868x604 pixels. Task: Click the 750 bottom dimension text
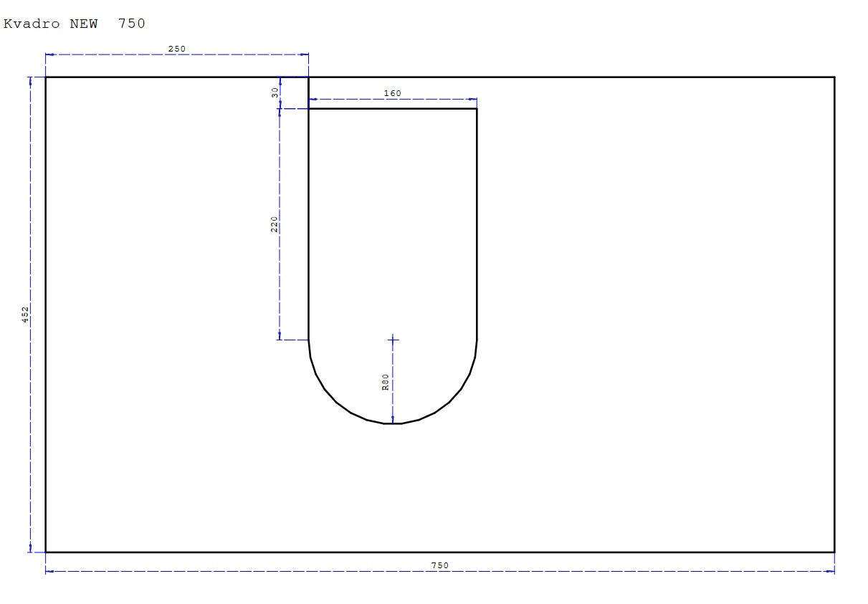pos(439,565)
